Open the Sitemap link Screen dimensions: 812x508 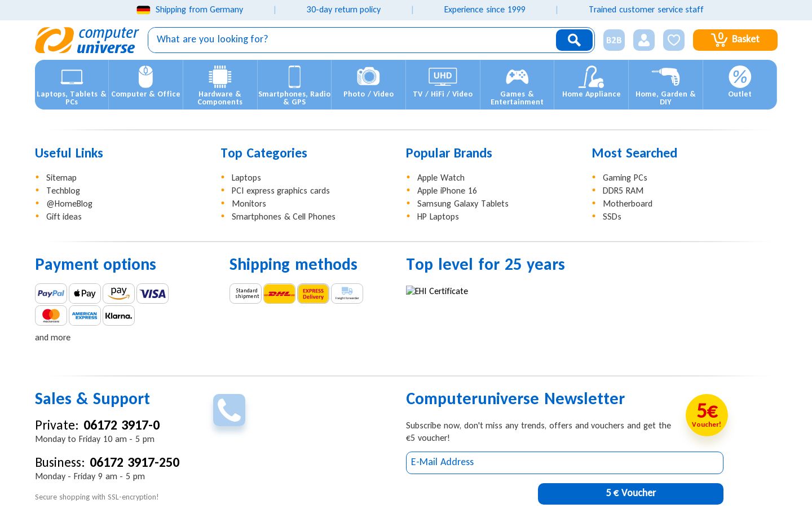61,178
